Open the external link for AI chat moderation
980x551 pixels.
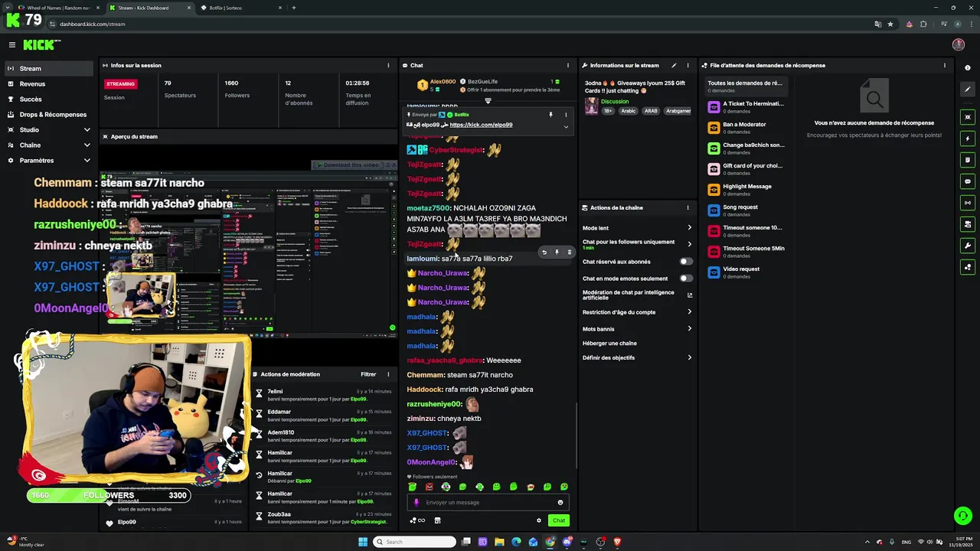pyautogui.click(x=690, y=295)
